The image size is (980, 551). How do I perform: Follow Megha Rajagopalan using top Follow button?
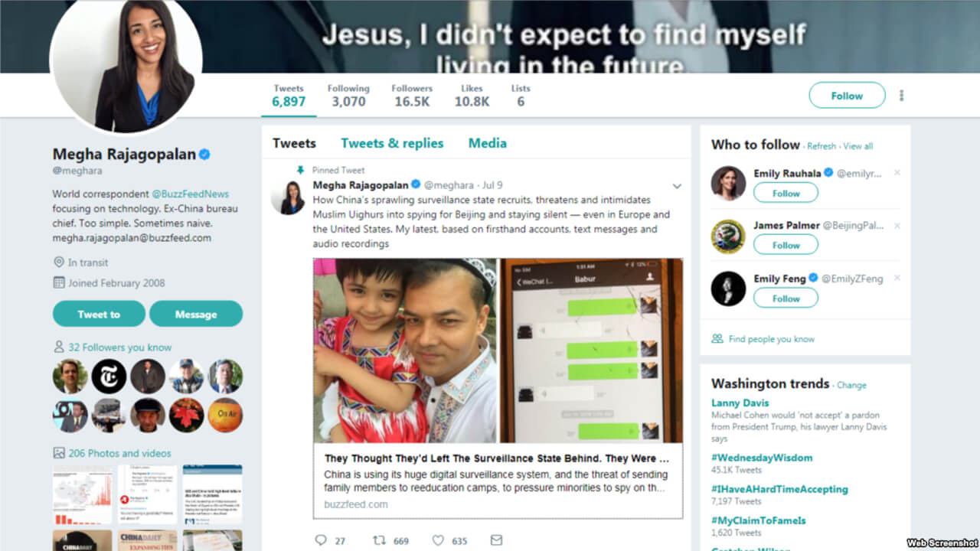click(x=847, y=96)
